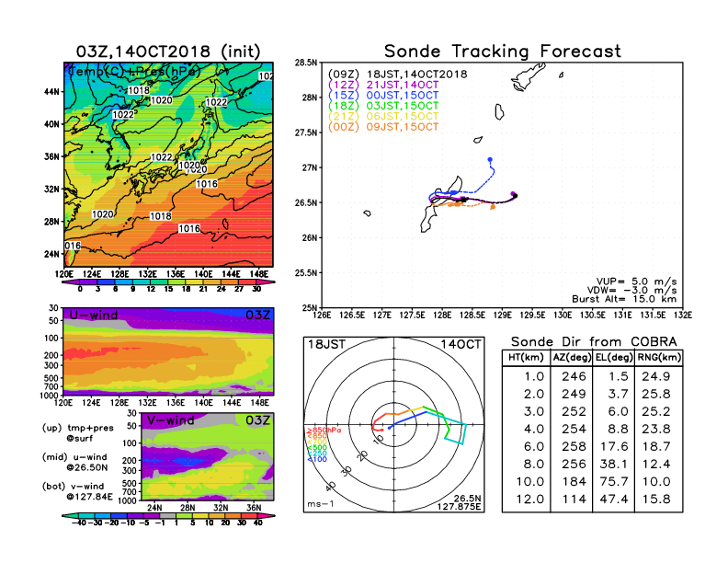Click the '(up) tmp+pres @surf' caption
Image resolution: width=728 pixels, height=563 pixels.
coord(77,433)
